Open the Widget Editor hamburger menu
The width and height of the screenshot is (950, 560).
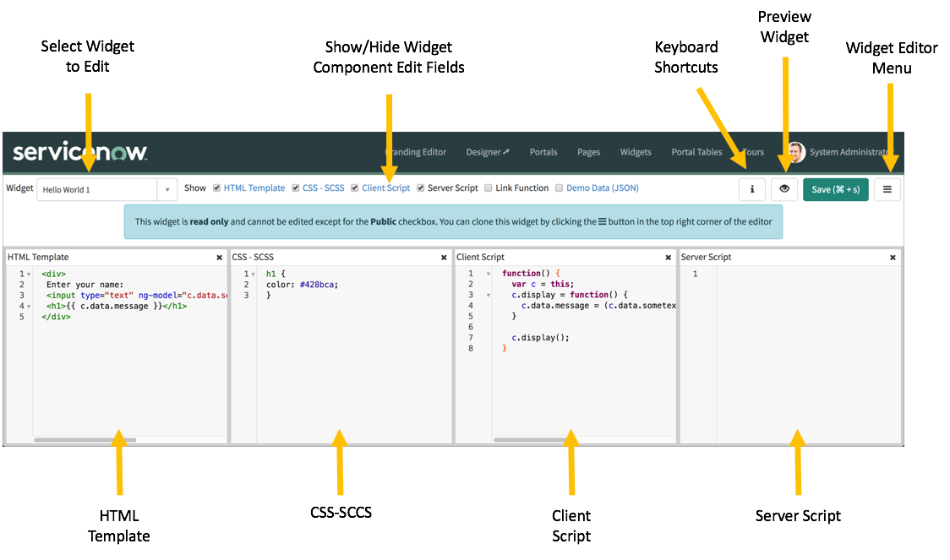887,189
